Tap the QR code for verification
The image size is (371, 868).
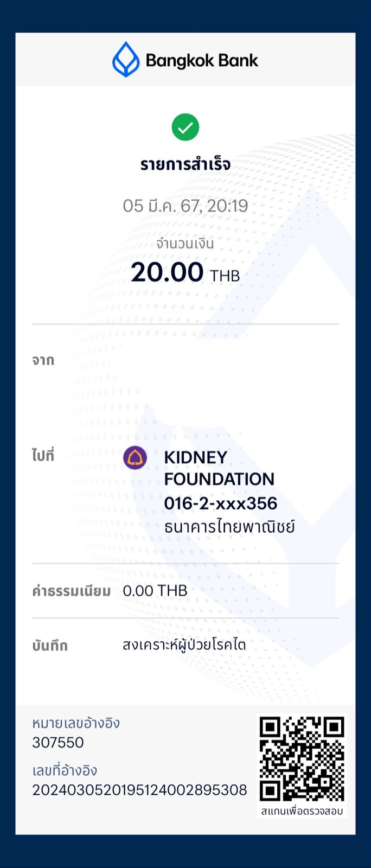302,758
